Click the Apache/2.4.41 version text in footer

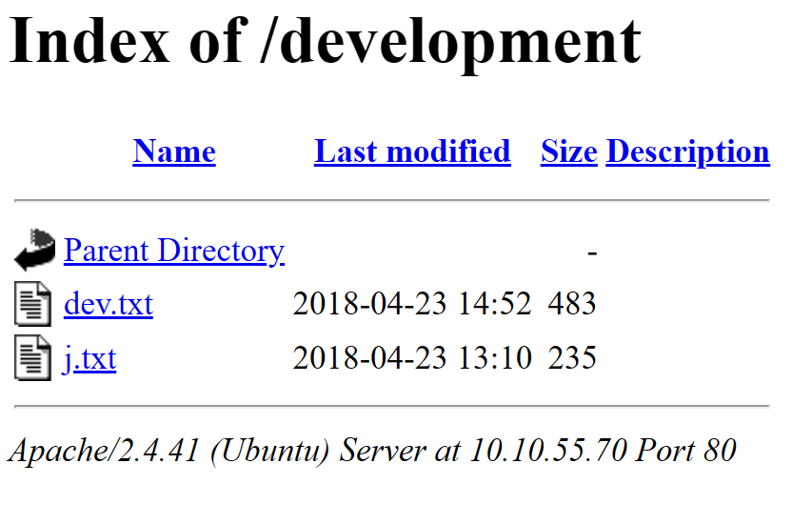[103, 450]
